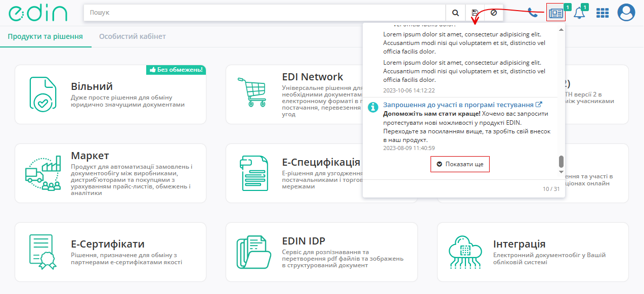Open the phone contact icon

(533, 13)
